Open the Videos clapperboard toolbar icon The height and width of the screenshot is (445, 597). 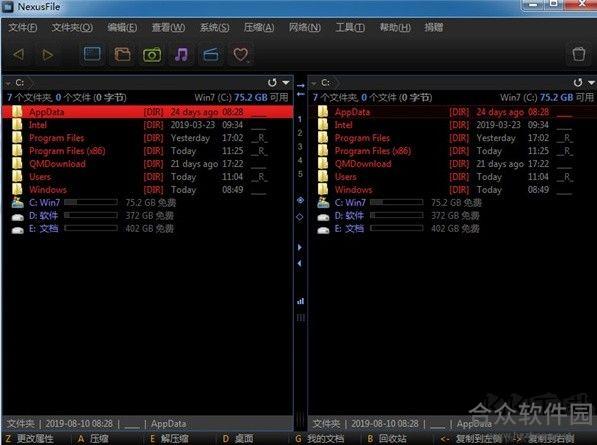[x=211, y=54]
